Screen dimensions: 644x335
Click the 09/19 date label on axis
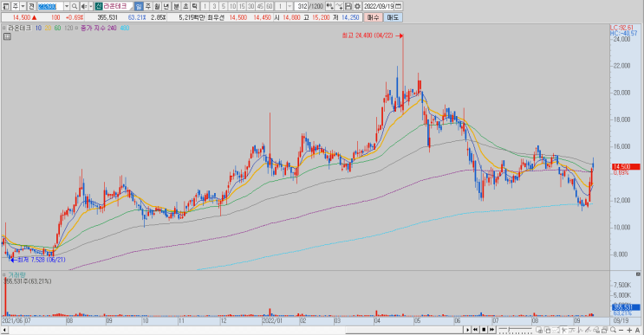click(621, 320)
